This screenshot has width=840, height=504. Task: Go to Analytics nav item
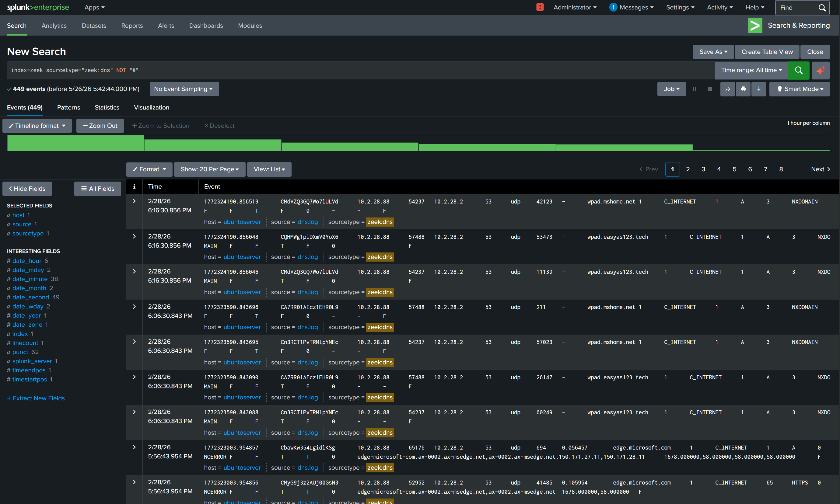[54, 26]
